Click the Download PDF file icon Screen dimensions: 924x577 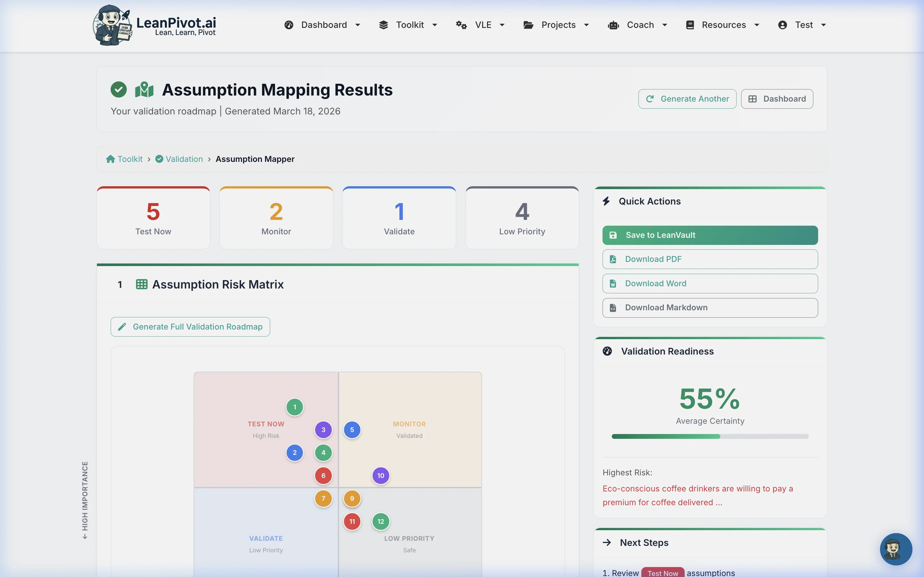pyautogui.click(x=613, y=259)
